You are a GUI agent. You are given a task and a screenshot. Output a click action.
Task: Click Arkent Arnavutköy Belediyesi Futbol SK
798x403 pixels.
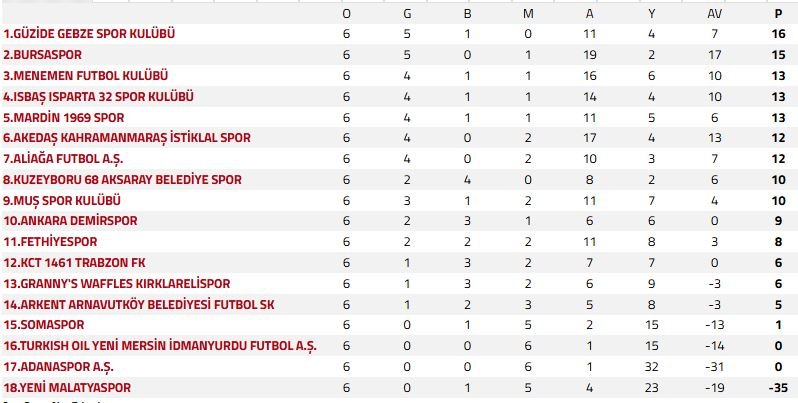coord(138,304)
